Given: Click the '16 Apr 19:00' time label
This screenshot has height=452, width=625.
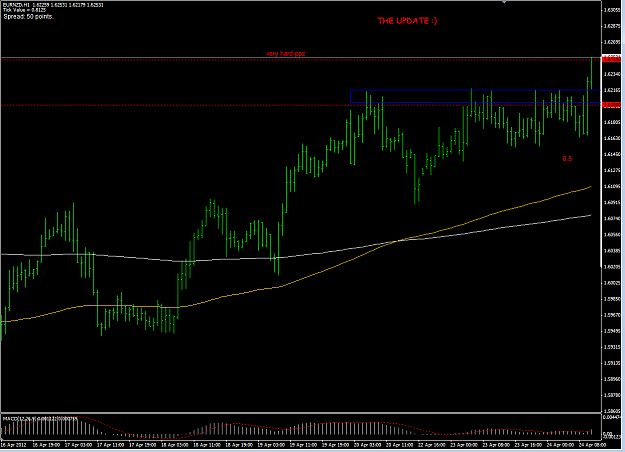Looking at the screenshot, I should (46, 445).
